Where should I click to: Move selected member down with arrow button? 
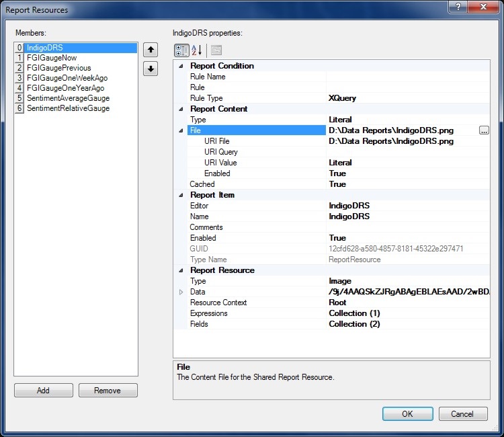pos(151,69)
